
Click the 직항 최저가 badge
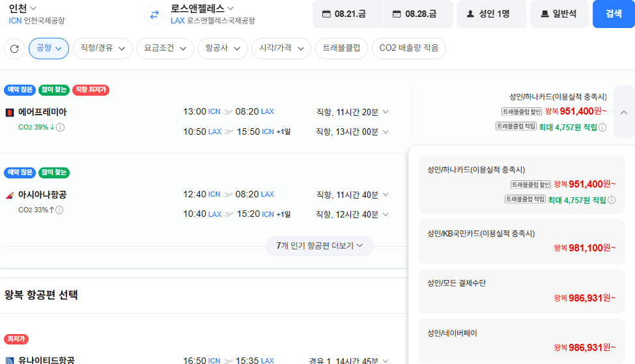[x=91, y=90]
